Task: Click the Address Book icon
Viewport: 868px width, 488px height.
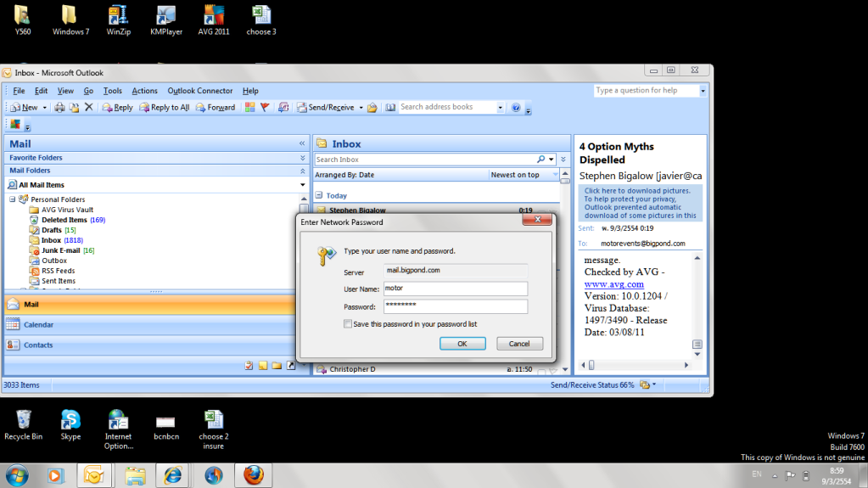Action: pos(390,108)
